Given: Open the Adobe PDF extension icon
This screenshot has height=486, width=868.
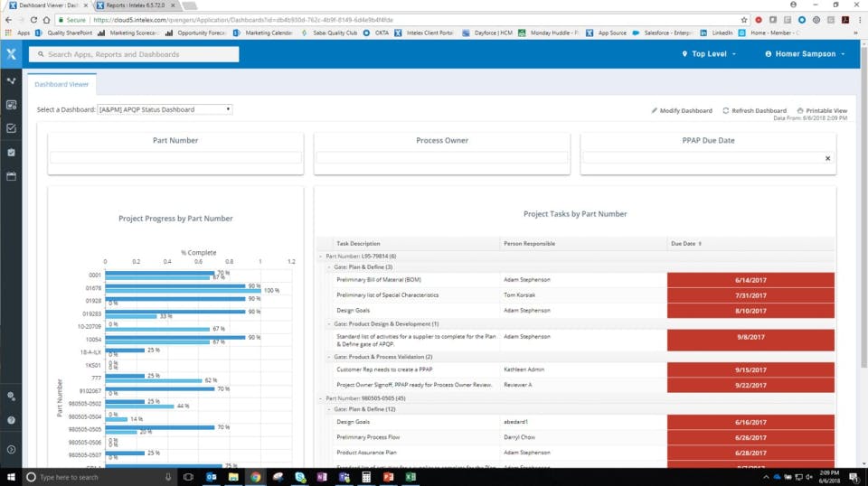Looking at the screenshot, I should point(845,20).
